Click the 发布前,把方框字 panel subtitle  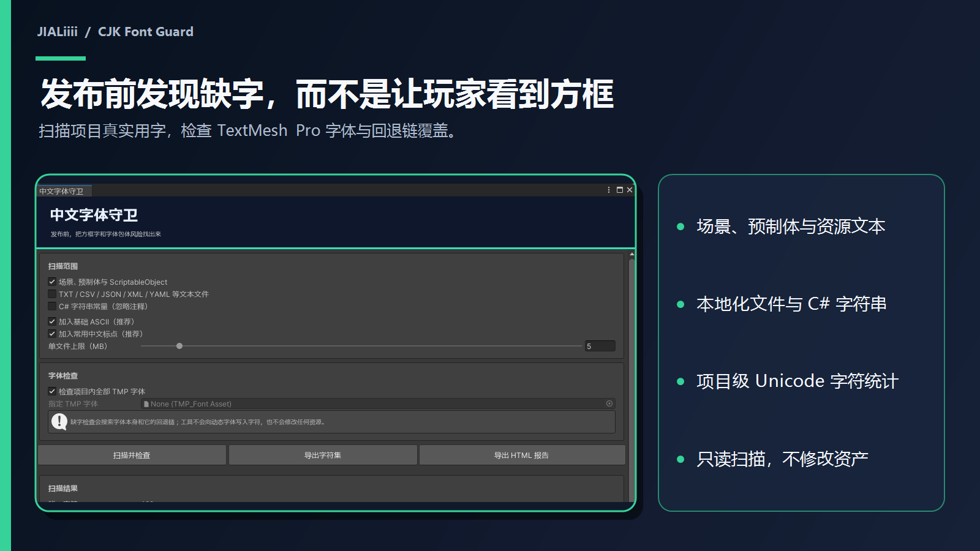tap(105, 234)
